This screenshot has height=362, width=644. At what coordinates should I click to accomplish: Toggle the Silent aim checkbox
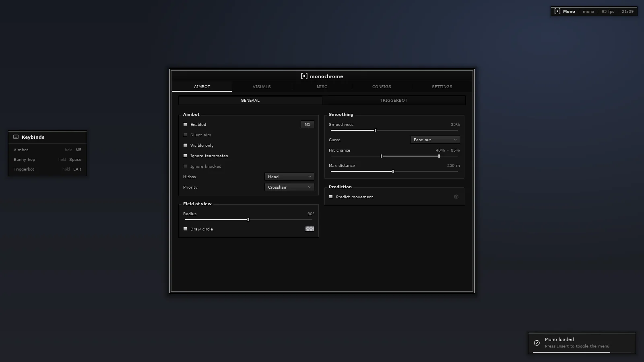(x=185, y=135)
